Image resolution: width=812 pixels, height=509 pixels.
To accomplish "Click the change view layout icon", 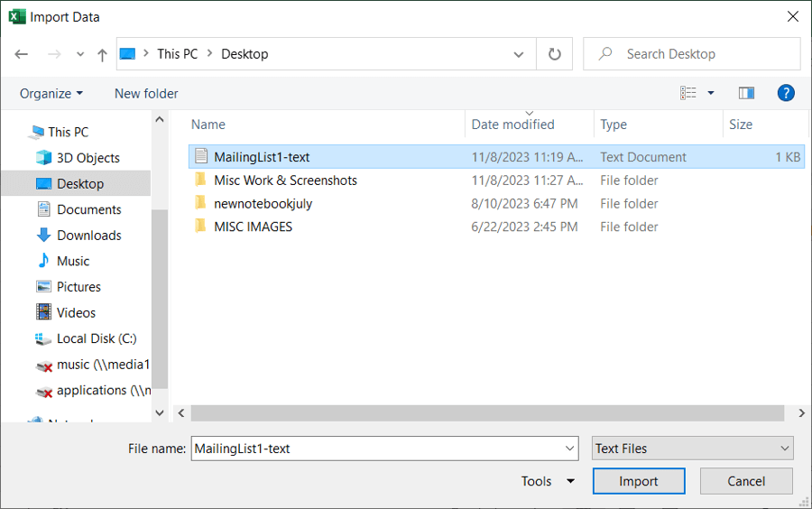I will tap(688, 93).
